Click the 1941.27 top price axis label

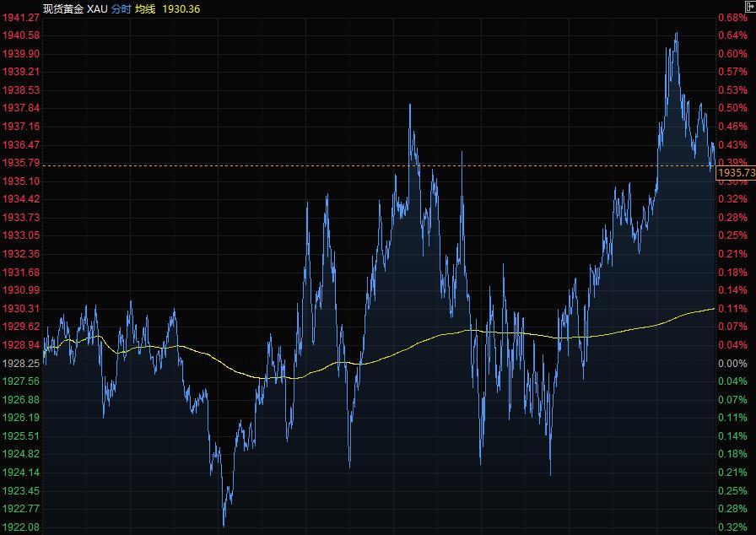click(x=21, y=17)
